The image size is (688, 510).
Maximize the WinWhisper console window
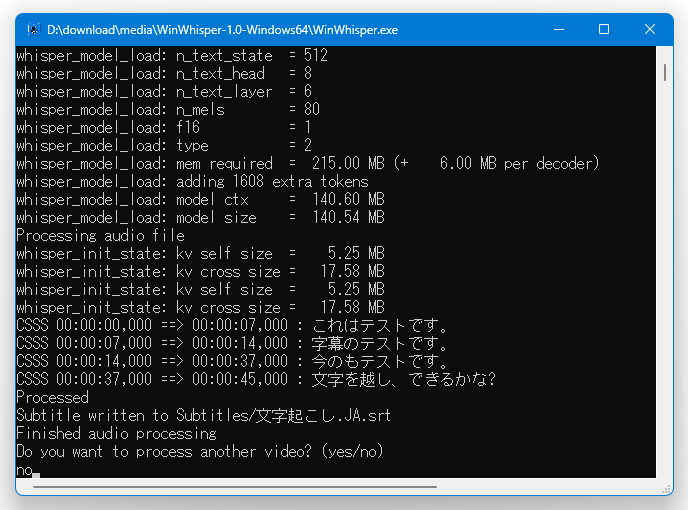(604, 29)
